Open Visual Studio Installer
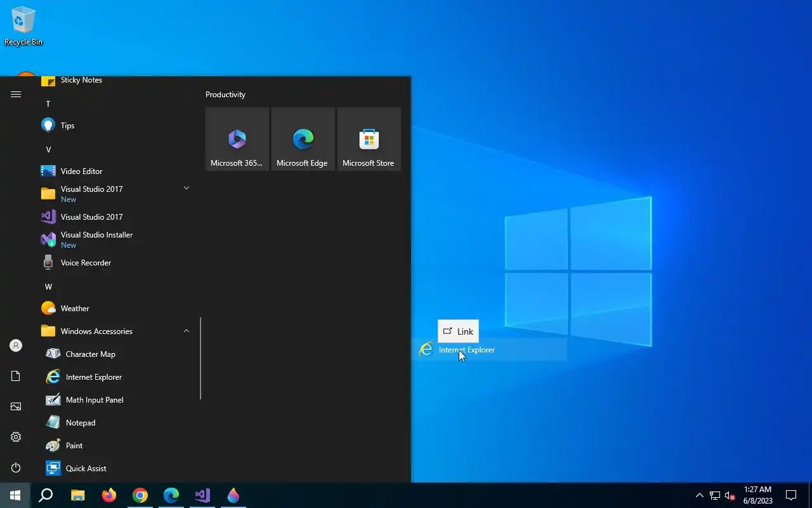The width and height of the screenshot is (812, 508). point(116,240)
